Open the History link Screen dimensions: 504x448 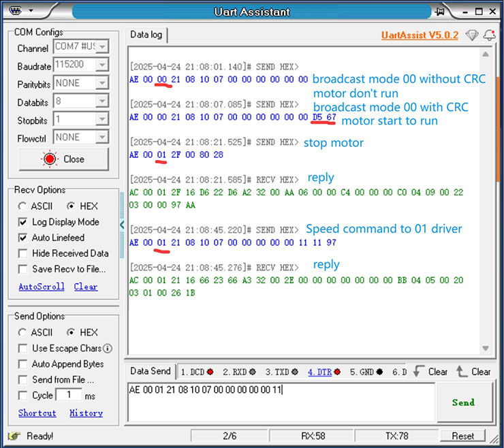coord(86,413)
